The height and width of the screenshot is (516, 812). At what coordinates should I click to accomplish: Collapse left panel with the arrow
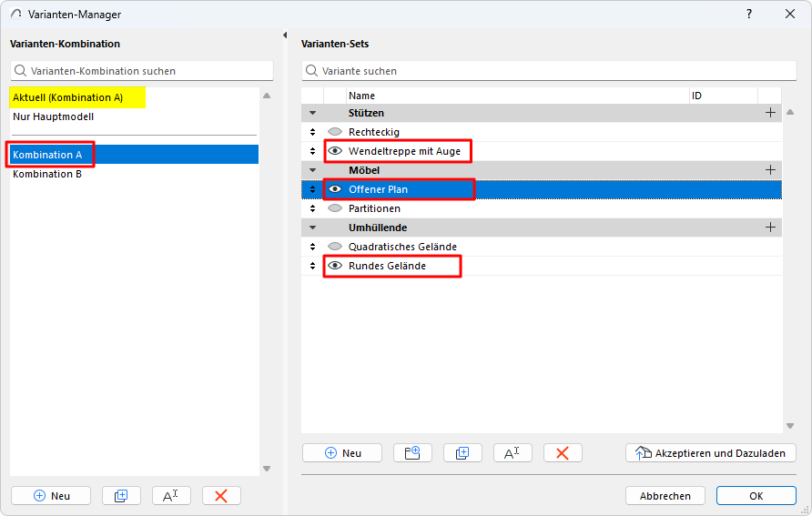[285, 35]
